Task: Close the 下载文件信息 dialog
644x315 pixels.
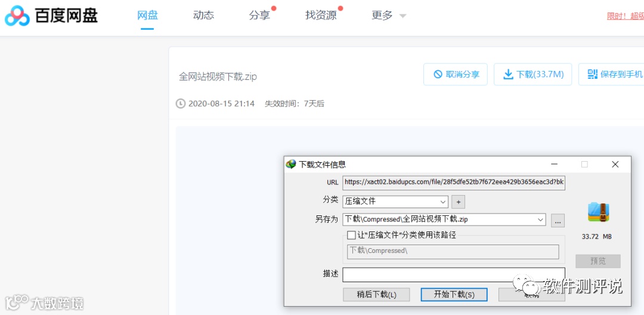Action: pos(615,164)
